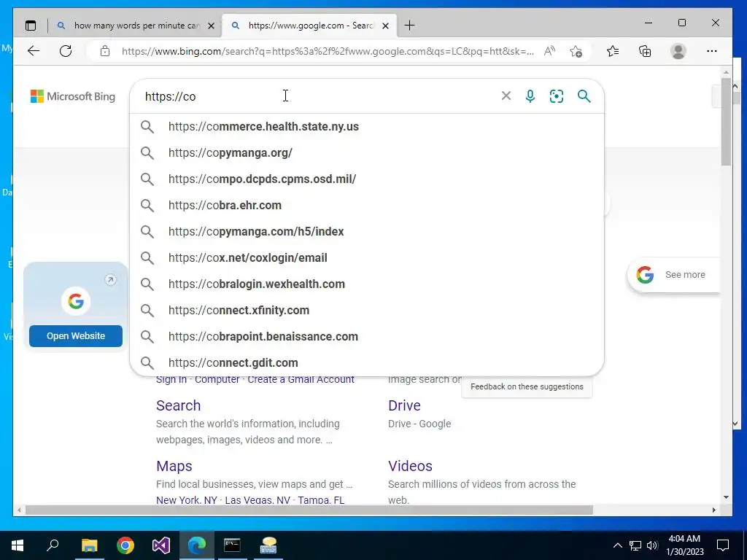Choose suggestion commerce.health.state.ny.us
The width and height of the screenshot is (747, 560).
click(367, 127)
